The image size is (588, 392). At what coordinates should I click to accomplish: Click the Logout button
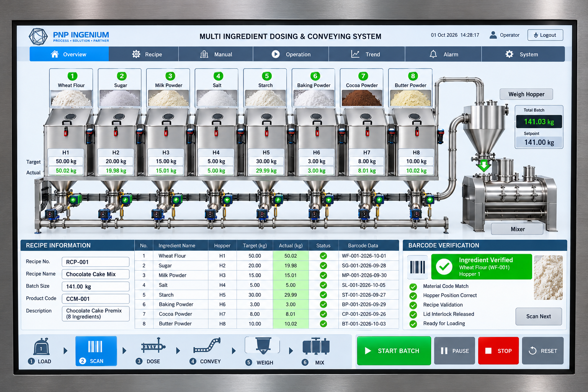[x=545, y=35]
